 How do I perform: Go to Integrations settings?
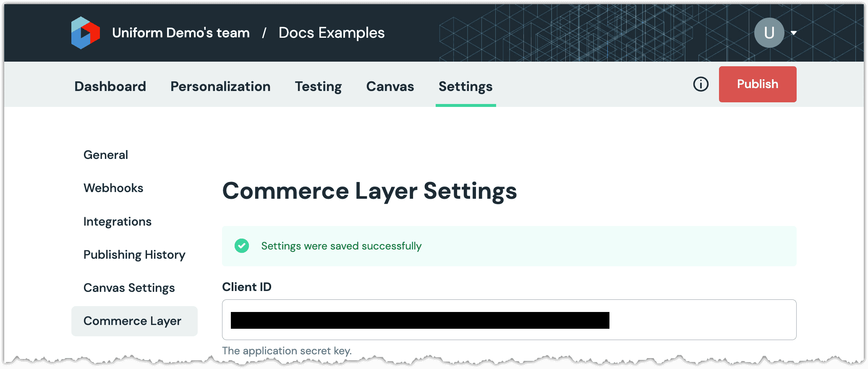[118, 221]
